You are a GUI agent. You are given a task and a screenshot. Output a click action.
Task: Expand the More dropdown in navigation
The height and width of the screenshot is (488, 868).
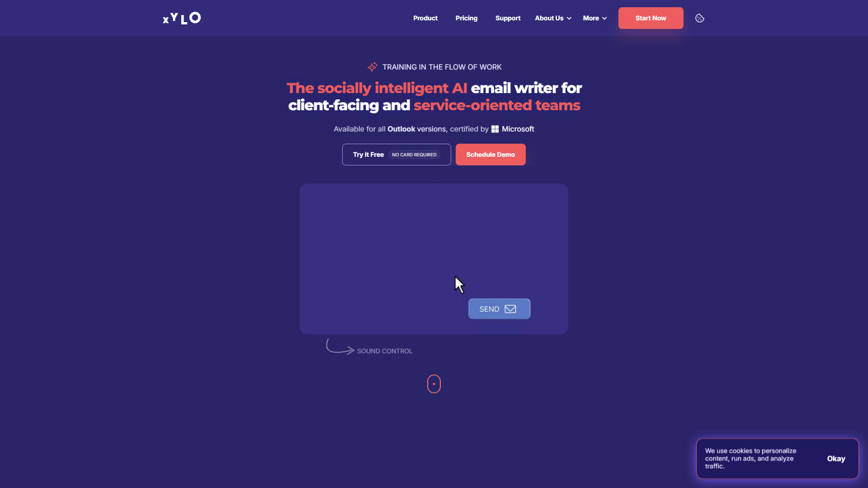pyautogui.click(x=594, y=18)
